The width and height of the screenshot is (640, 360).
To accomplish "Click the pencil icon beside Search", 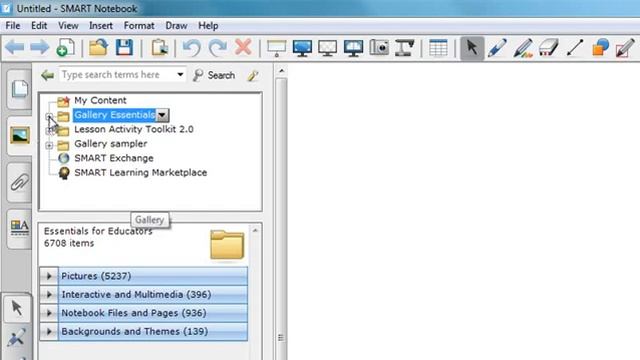I will (253, 75).
